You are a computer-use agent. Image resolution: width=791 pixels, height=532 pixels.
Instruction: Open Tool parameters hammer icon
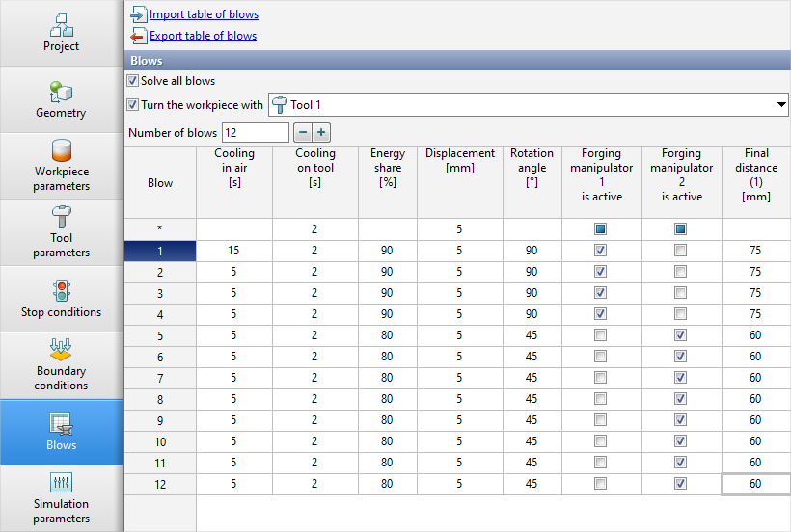(x=62, y=217)
